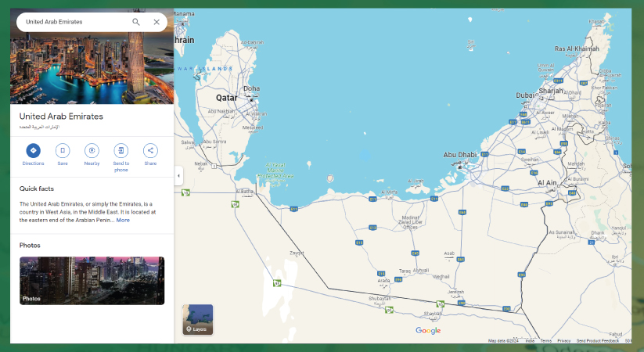Viewport: 644px width, 352px height.
Task: Clear the search with the X icon
Action: click(157, 22)
